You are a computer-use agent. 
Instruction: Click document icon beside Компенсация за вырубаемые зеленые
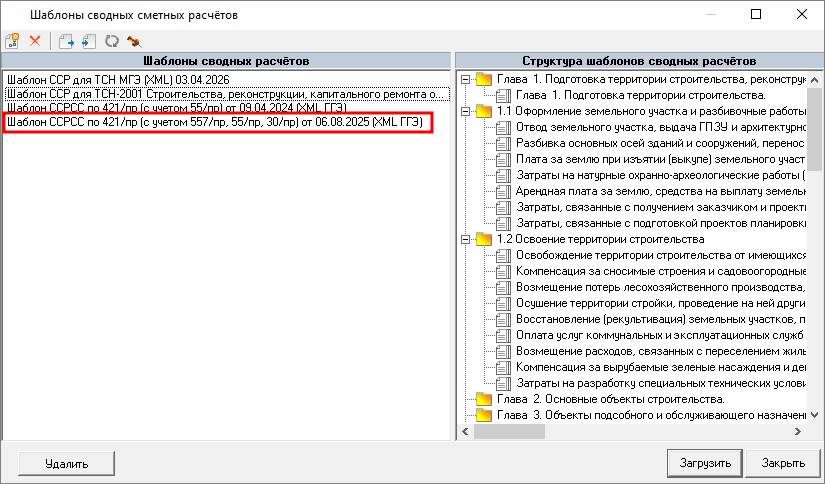(504, 368)
